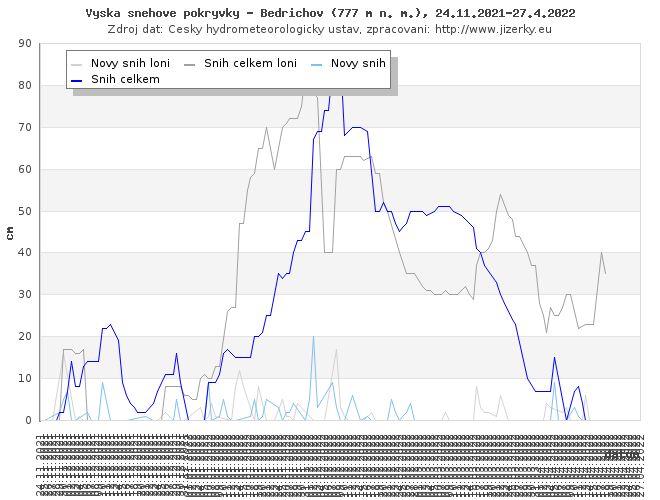The width and height of the screenshot is (660, 500).
Task: Click the dark blue Snih celkem legend line
Action: point(78,78)
